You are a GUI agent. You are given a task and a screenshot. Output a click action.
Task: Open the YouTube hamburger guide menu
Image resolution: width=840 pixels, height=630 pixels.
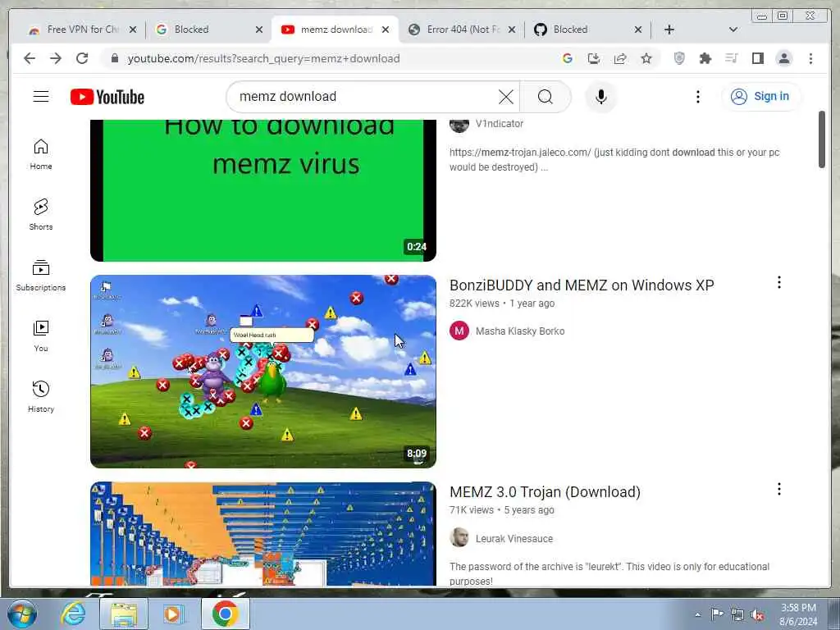pyautogui.click(x=41, y=97)
